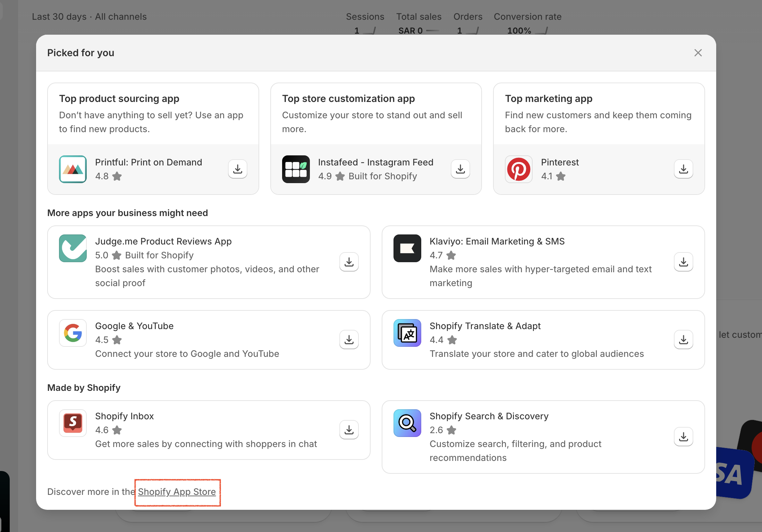Select the Top product sourcing app heading
Viewport: 762px width, 532px height.
coord(119,98)
